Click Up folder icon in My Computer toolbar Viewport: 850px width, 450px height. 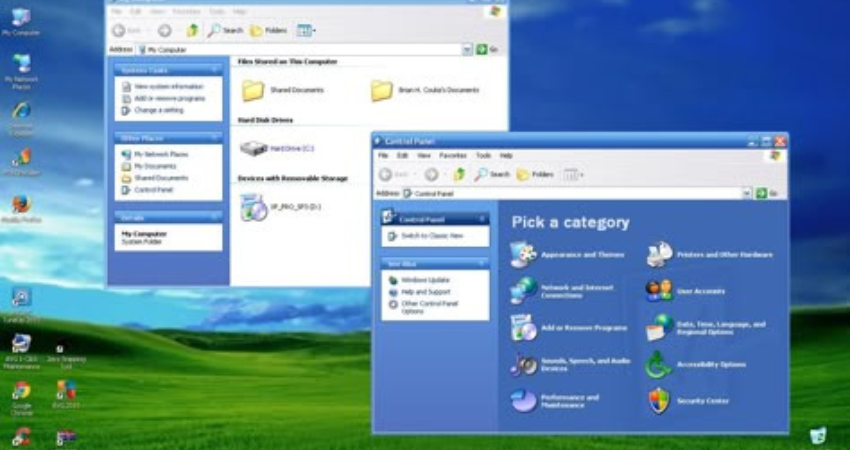192,31
